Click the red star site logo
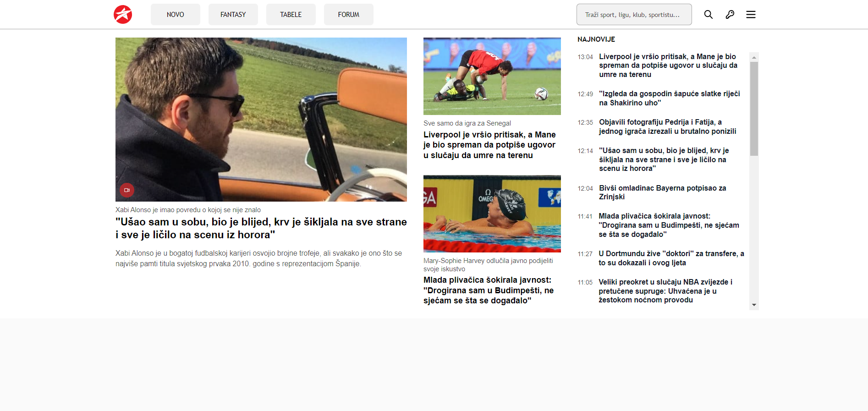This screenshot has height=411, width=868. tap(123, 14)
